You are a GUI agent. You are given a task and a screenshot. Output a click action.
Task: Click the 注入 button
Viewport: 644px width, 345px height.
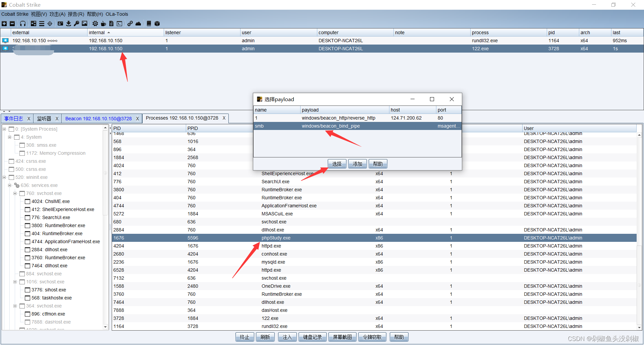pos(287,337)
